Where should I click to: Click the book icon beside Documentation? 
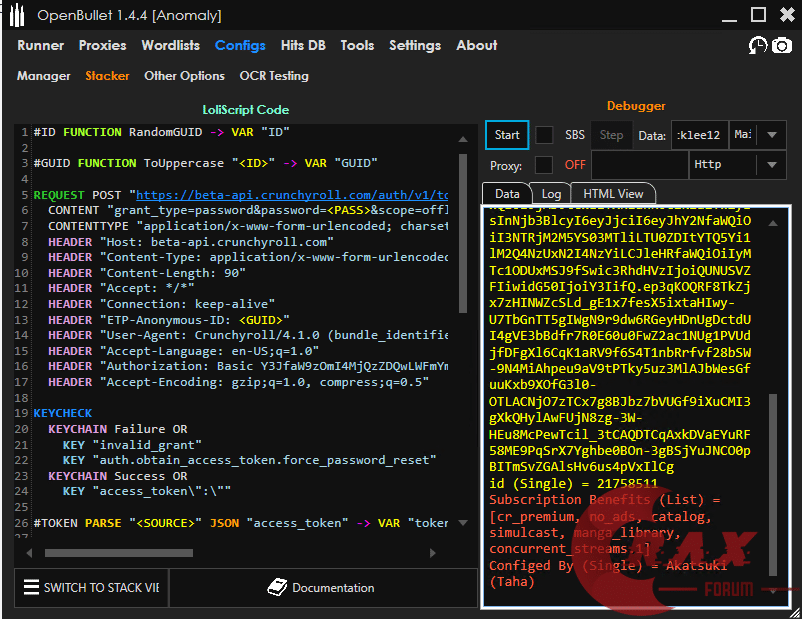point(277,587)
